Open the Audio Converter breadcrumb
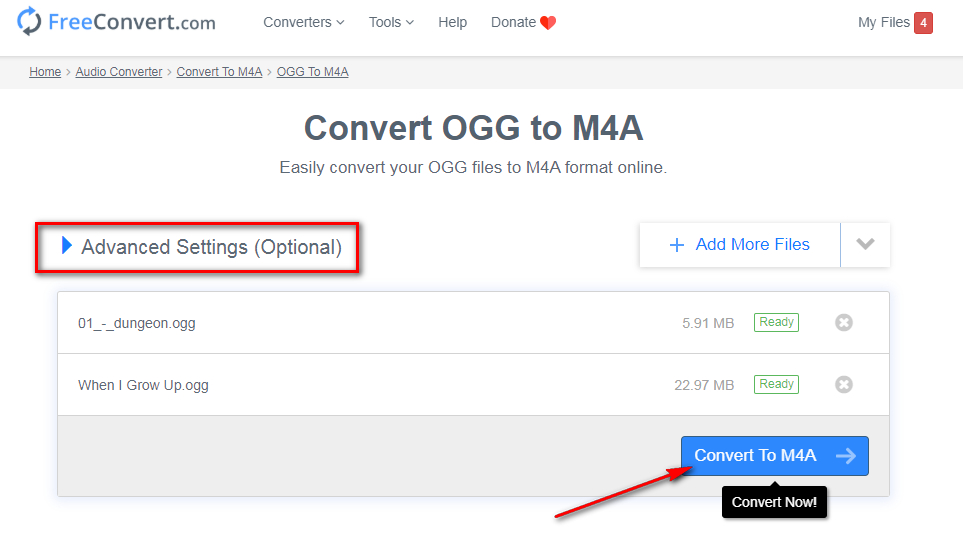 point(119,72)
